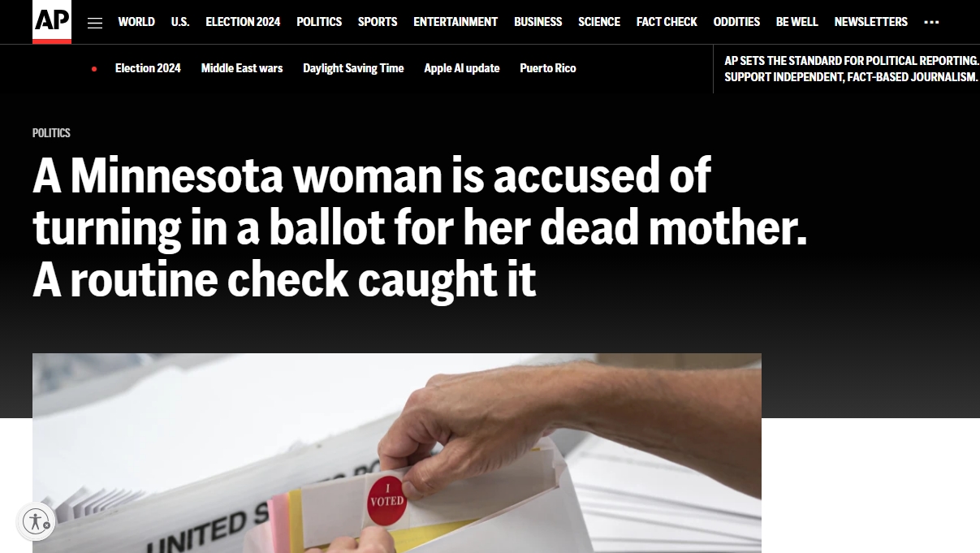Open the Sports section
Screen dimensions: 980x553
coord(378,22)
